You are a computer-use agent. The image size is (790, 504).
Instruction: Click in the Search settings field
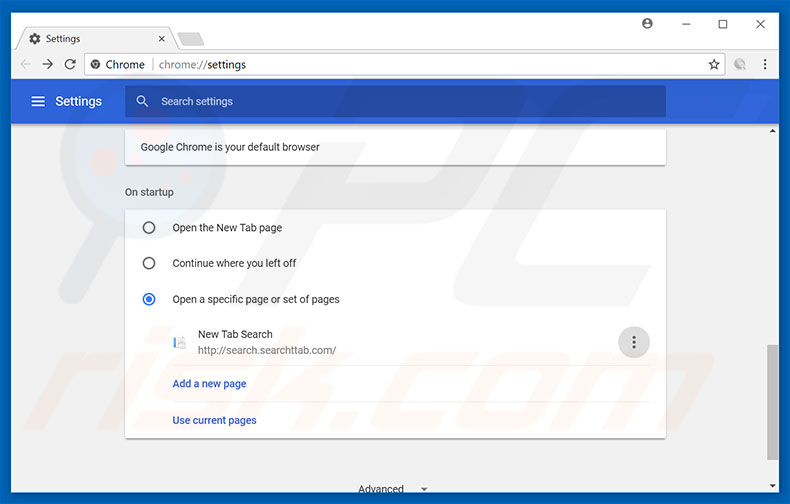(396, 101)
